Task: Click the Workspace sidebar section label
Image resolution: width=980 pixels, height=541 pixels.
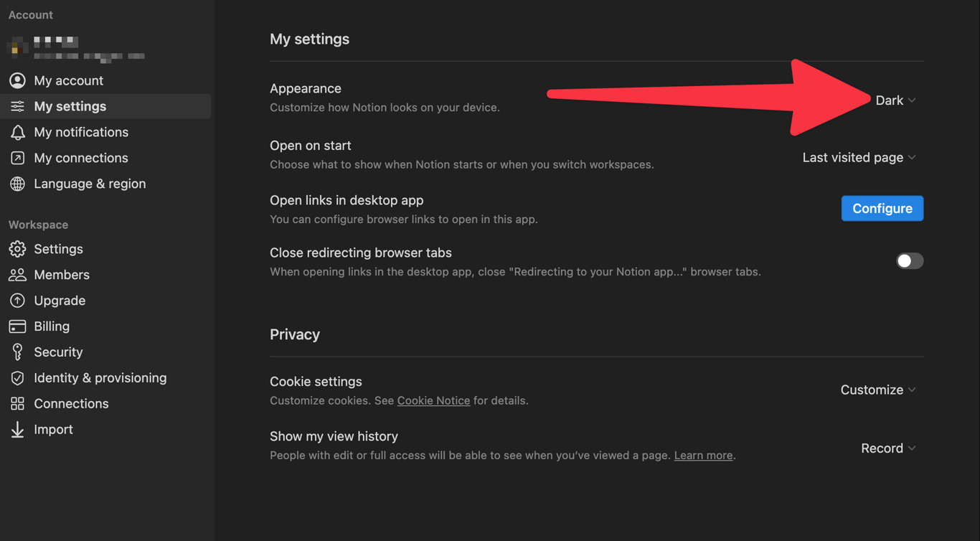Action: pos(38,225)
